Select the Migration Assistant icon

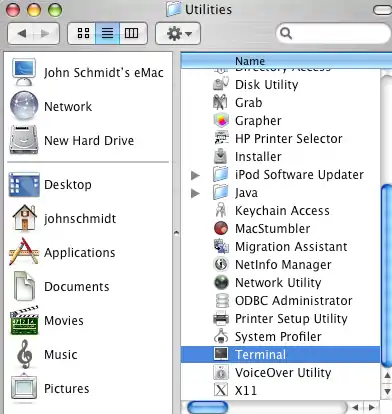click(221, 246)
